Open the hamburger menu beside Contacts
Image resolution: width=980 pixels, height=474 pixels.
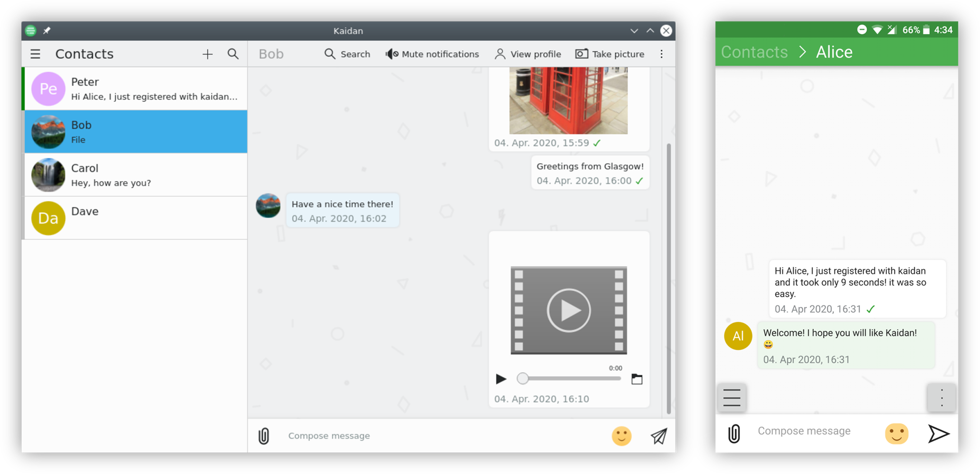[x=35, y=54]
